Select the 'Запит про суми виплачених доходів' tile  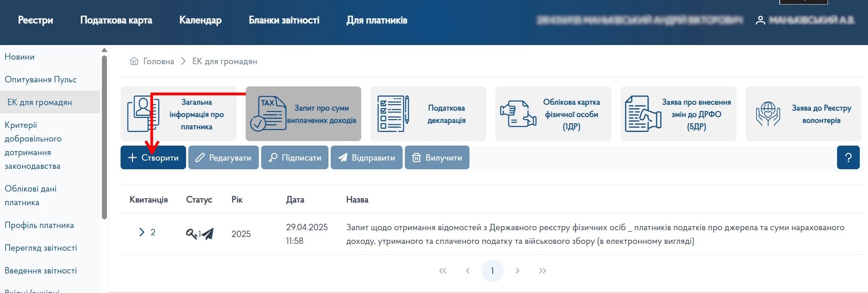click(303, 114)
